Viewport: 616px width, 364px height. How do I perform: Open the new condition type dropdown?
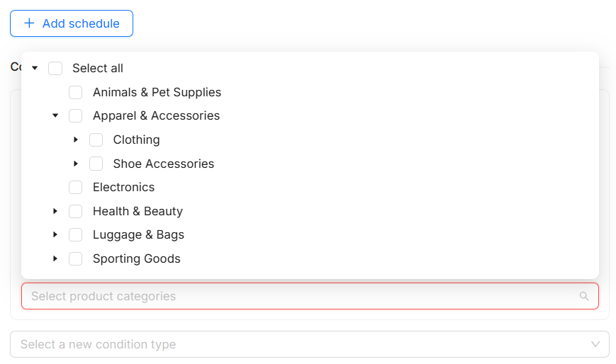309,344
